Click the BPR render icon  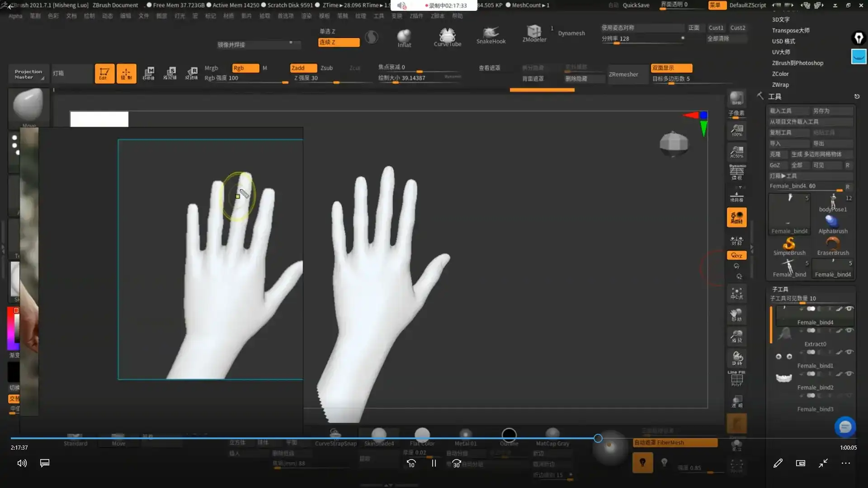736,98
